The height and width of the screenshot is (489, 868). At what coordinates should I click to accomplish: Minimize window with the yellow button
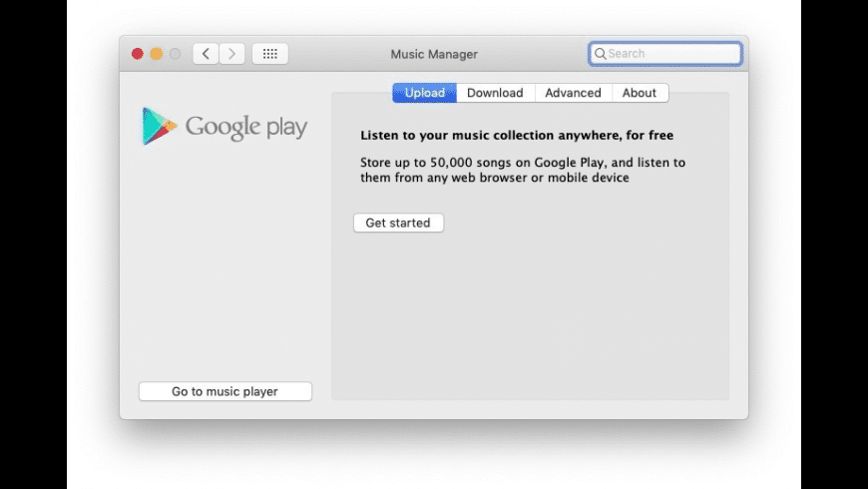click(x=156, y=54)
